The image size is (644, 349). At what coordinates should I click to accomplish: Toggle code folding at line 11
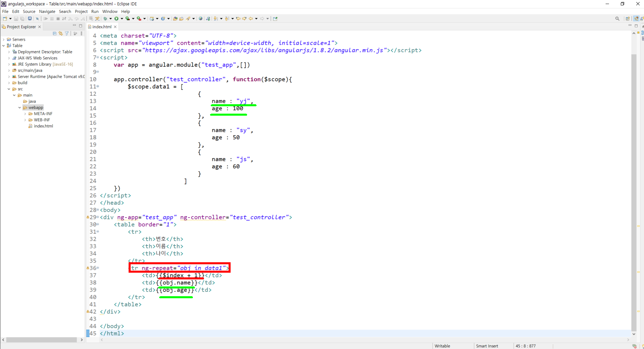(x=98, y=86)
